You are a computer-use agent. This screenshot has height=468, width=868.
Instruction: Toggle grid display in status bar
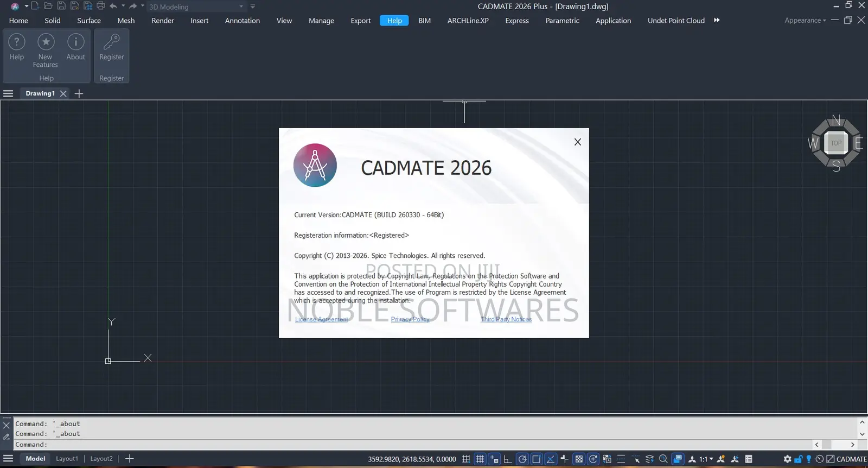(x=480, y=459)
